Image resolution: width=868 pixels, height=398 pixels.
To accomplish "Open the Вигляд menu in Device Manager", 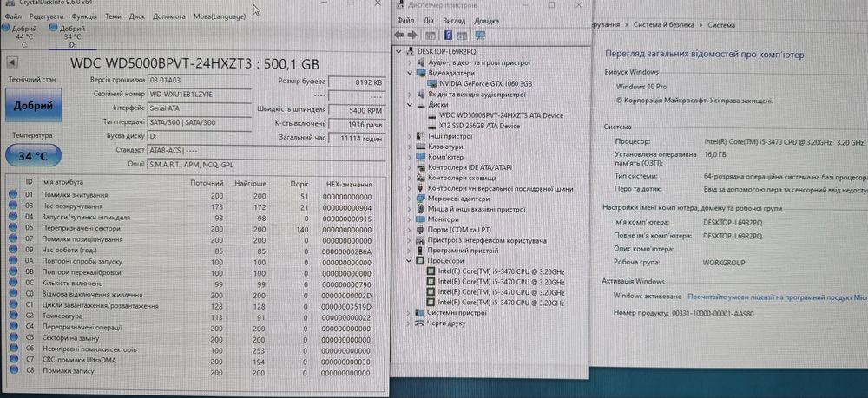I will [x=454, y=21].
